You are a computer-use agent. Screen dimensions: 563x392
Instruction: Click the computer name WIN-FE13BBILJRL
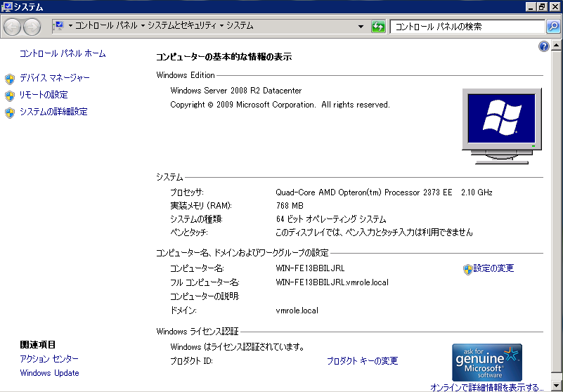tap(310, 268)
